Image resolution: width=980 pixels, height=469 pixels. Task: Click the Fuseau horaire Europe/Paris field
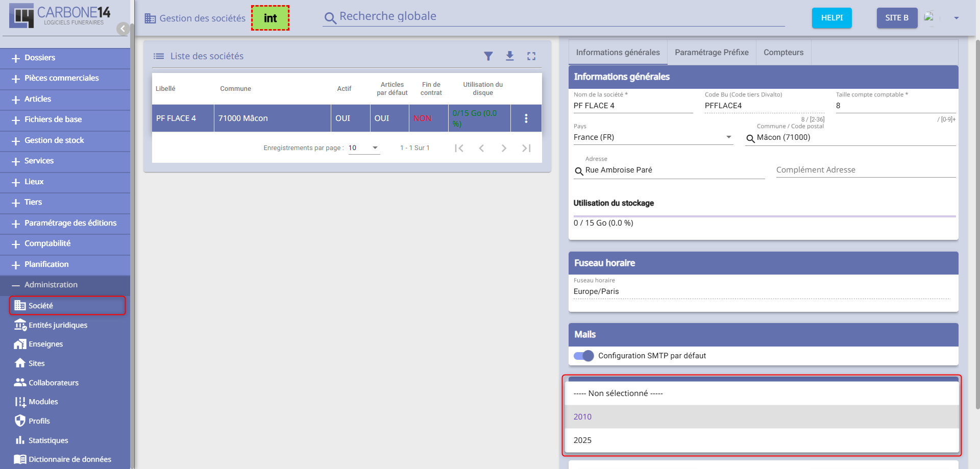[762, 292]
